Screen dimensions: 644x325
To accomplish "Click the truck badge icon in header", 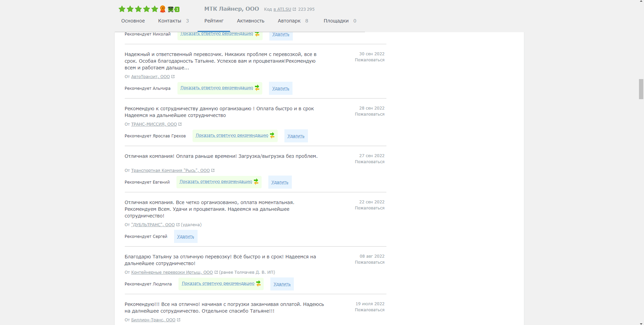I will 173,9.
